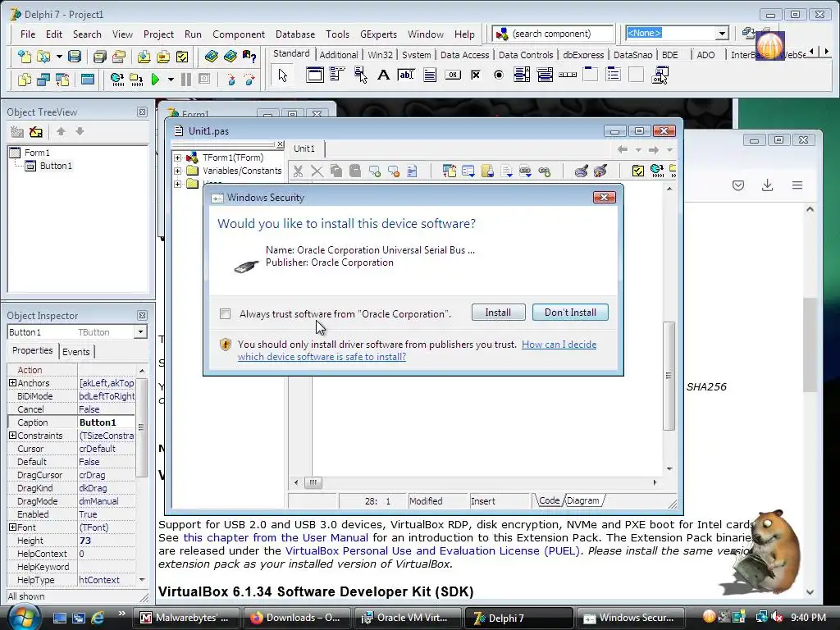
Task: Select the TFrame component icon
Action: coord(314,75)
